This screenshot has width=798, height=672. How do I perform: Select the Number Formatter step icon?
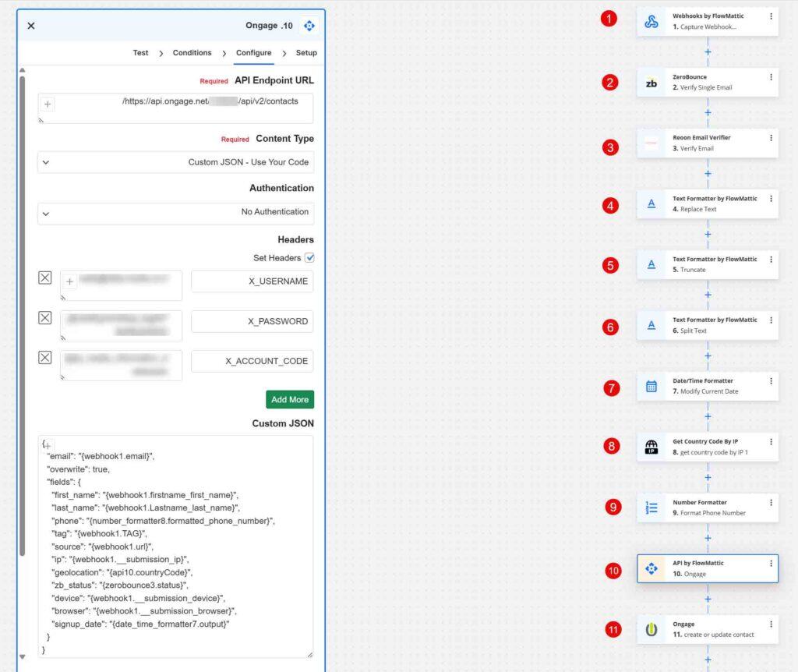coord(651,508)
